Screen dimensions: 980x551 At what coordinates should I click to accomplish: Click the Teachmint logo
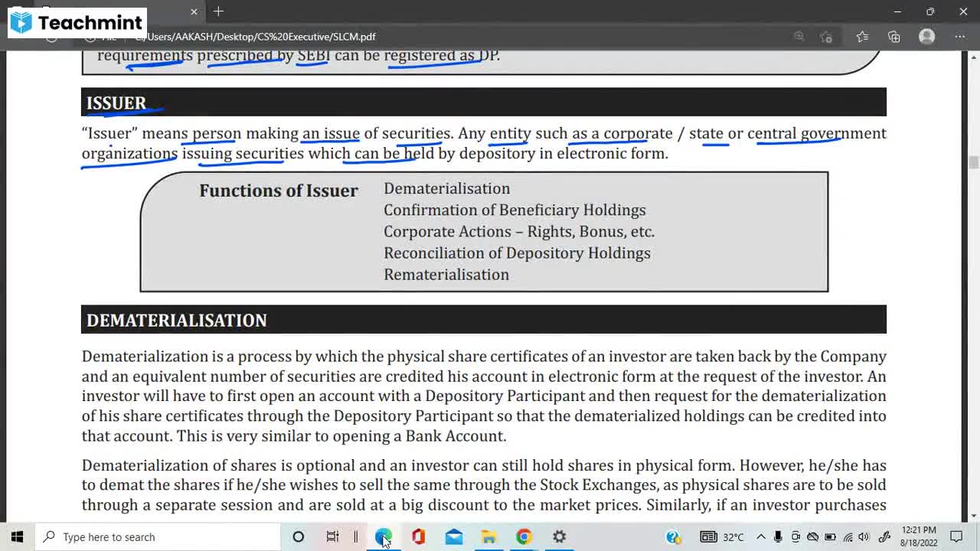pos(77,22)
